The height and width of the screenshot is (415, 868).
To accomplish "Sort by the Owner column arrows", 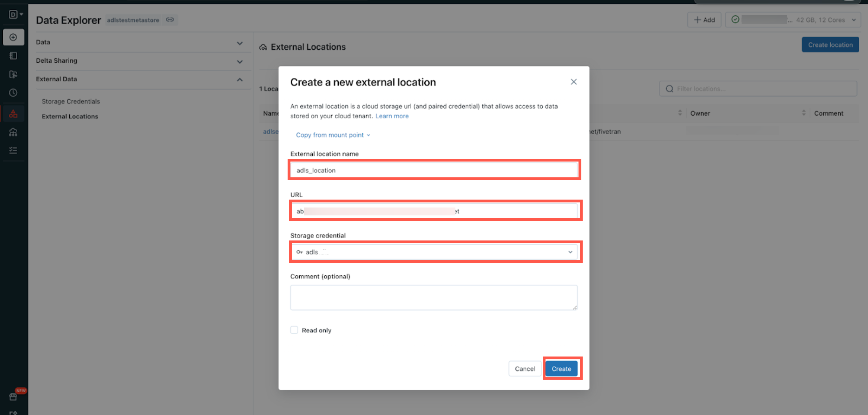I will [x=804, y=113].
